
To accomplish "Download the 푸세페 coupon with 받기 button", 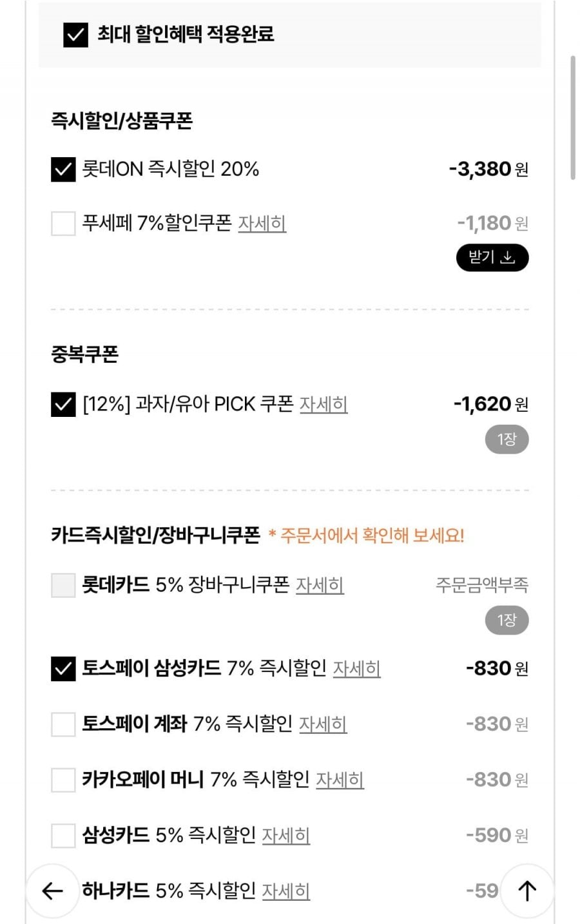I will point(492,258).
